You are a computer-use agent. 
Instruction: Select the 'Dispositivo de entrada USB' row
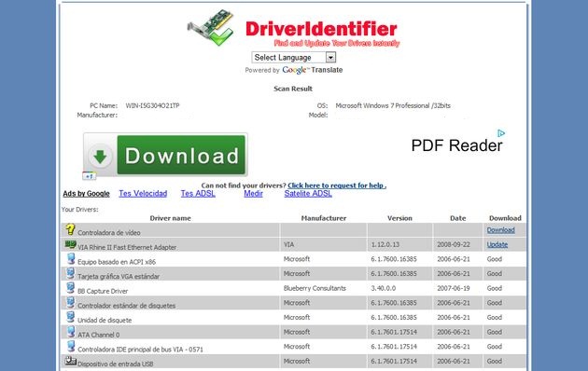(294, 362)
